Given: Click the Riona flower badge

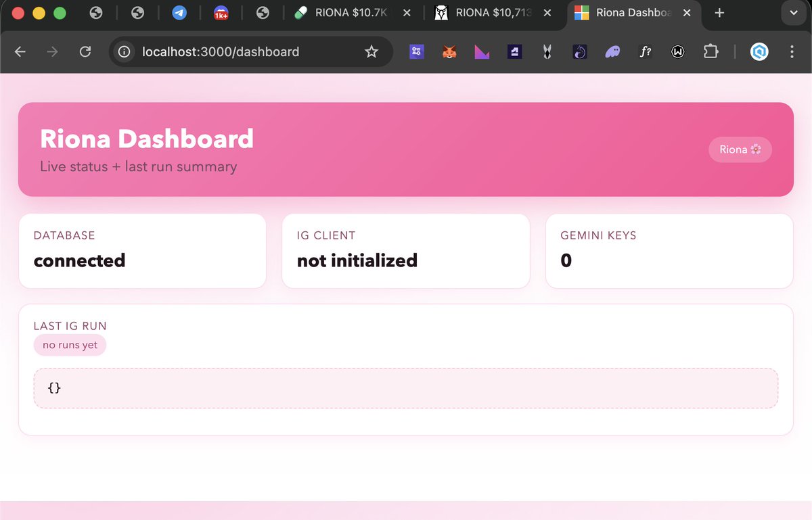Looking at the screenshot, I should [740, 149].
